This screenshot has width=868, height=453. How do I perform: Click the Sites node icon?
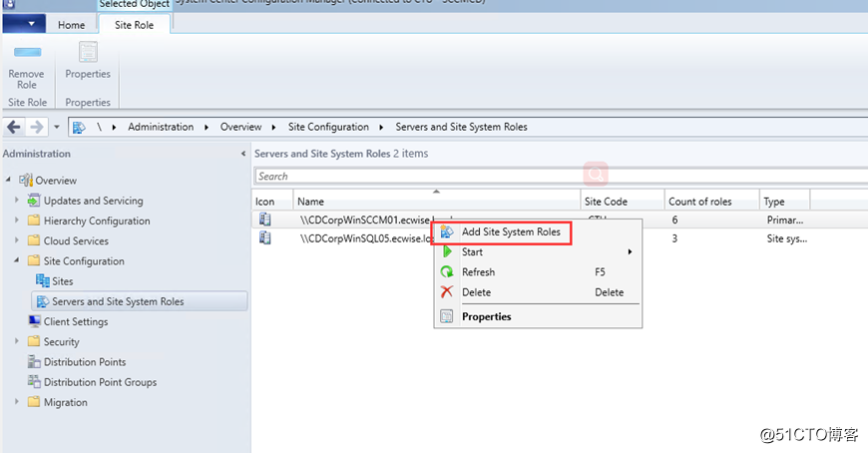[x=43, y=280]
